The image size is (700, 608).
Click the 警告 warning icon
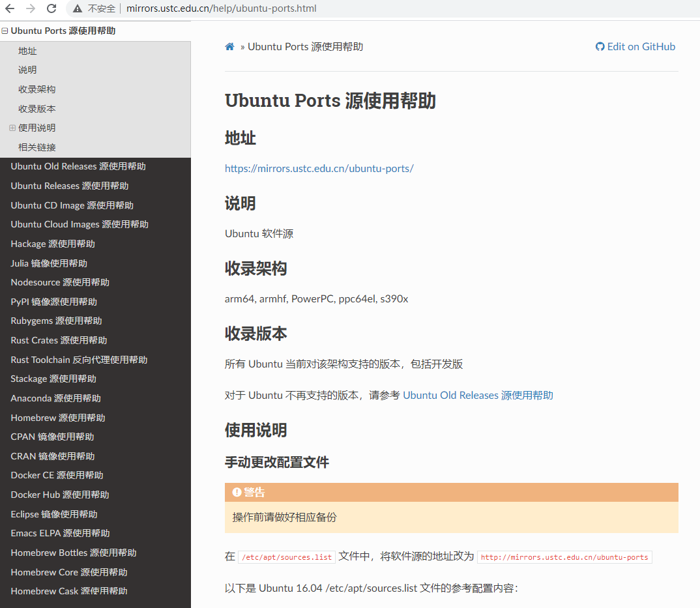coord(237,492)
